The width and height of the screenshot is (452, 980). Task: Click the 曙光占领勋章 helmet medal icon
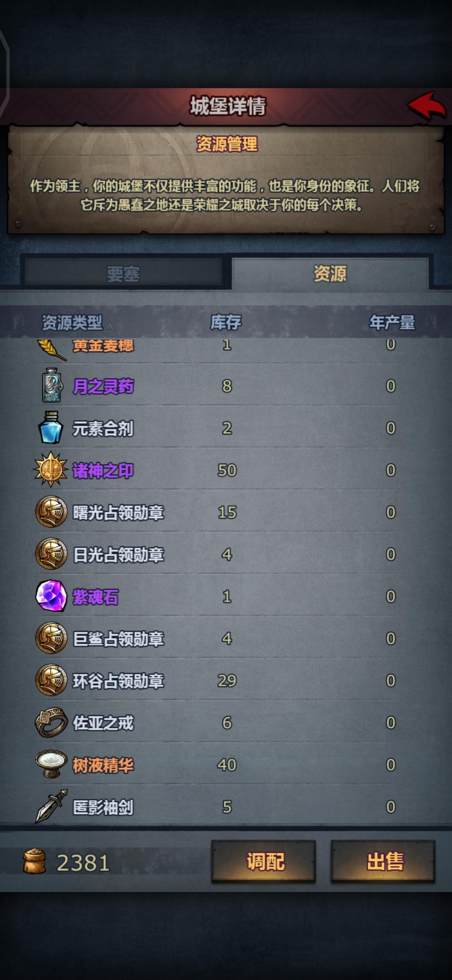[51, 511]
